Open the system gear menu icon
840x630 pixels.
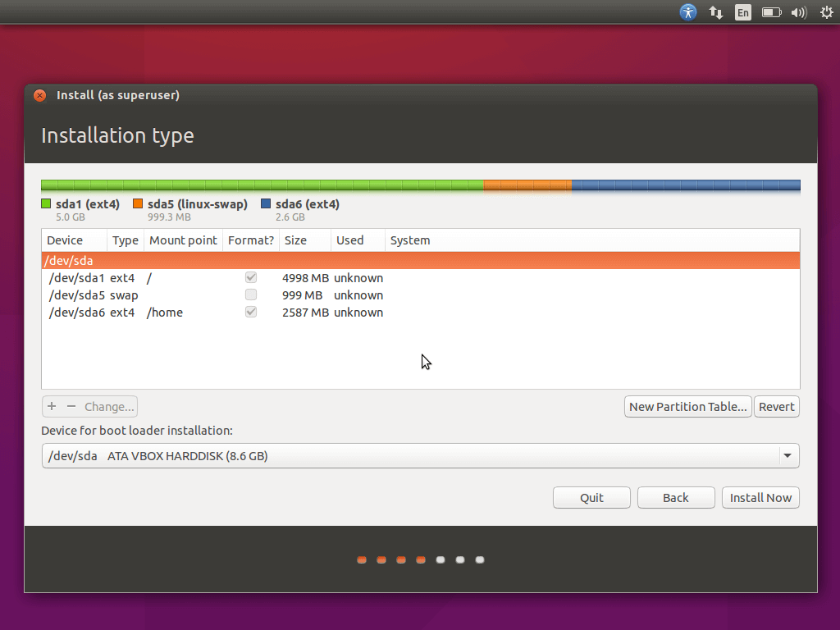click(x=826, y=12)
